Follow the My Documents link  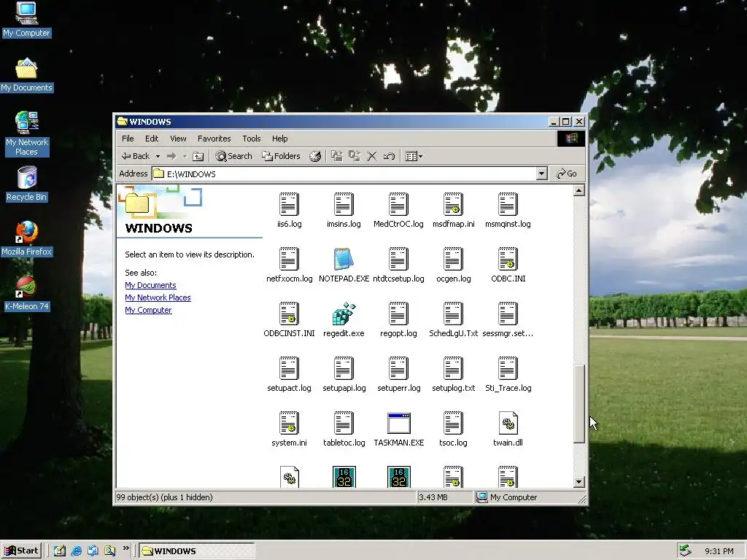150,285
